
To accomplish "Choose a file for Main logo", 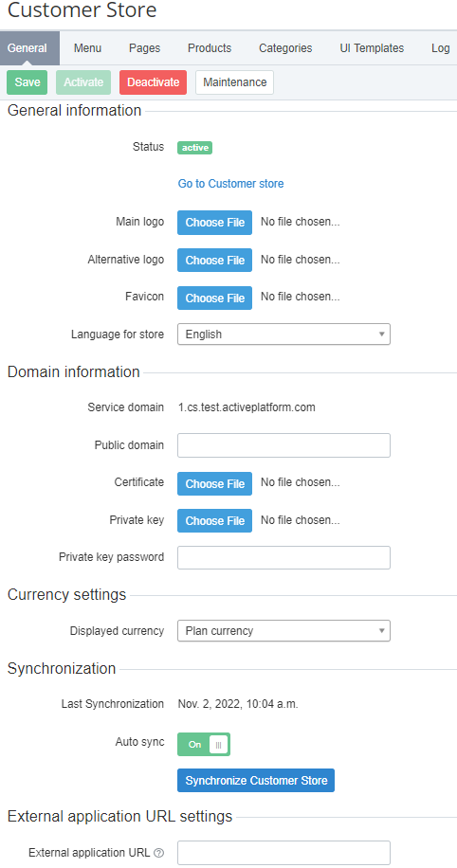I will pyautogui.click(x=215, y=223).
